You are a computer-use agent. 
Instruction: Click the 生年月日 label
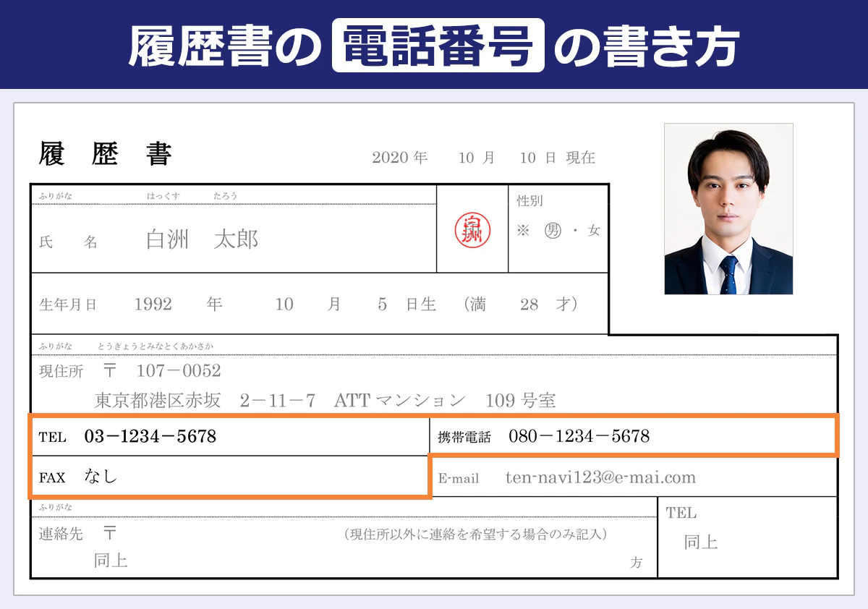pyautogui.click(x=68, y=305)
